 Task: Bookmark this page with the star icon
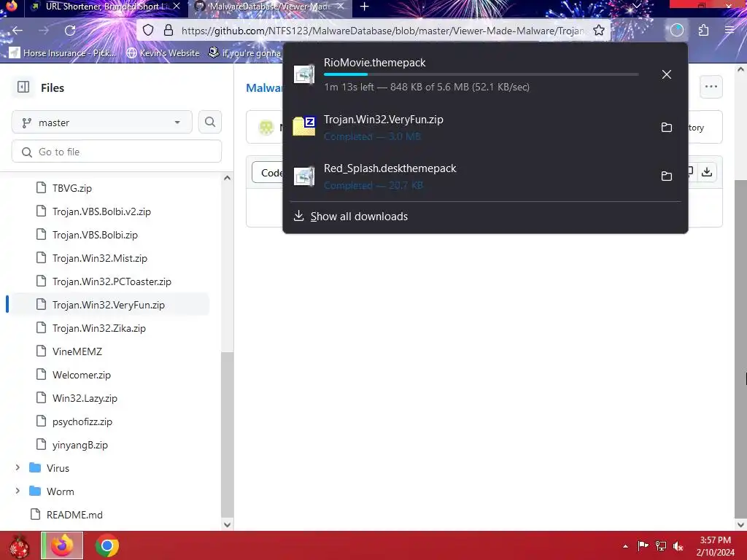599,31
